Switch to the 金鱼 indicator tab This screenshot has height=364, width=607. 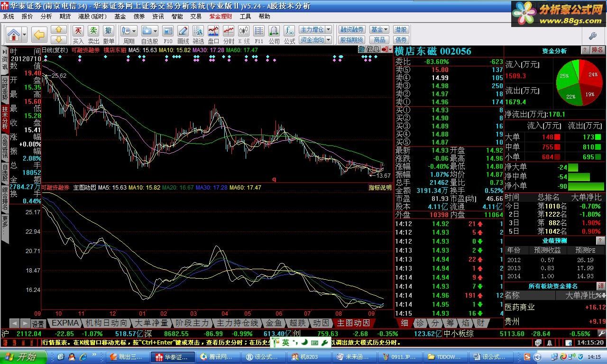pyautogui.click(x=274, y=323)
